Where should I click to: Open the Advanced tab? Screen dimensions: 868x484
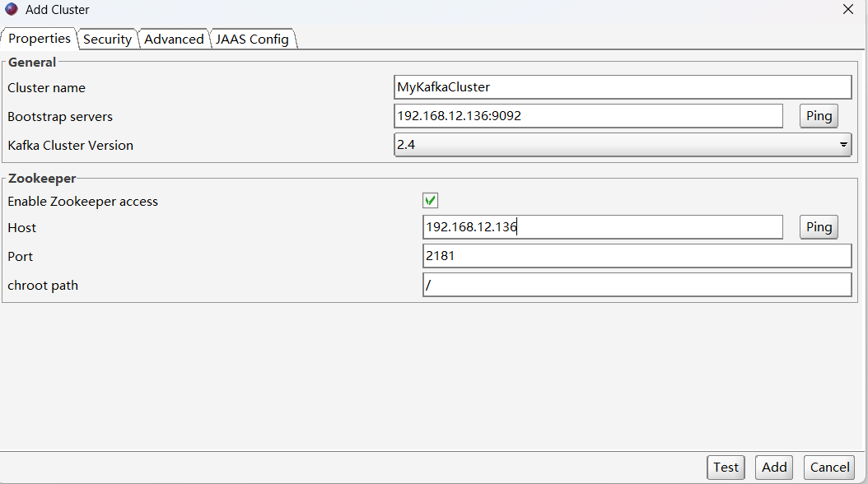tap(174, 40)
